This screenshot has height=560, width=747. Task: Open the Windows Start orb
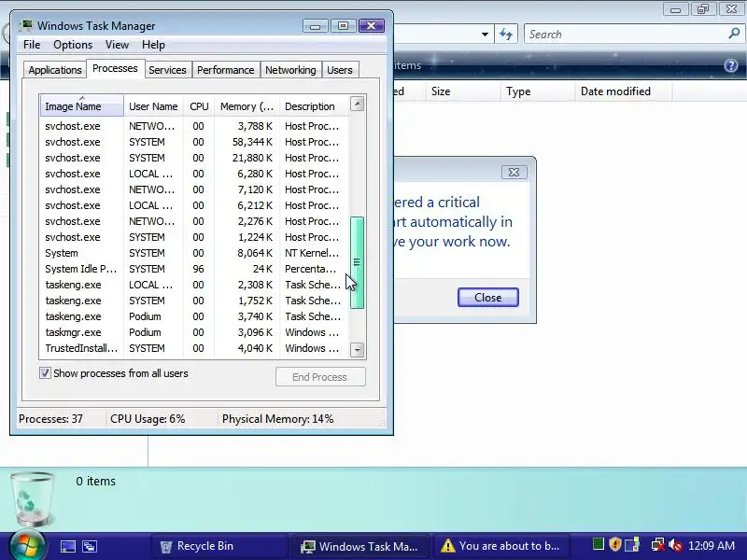(x=27, y=545)
